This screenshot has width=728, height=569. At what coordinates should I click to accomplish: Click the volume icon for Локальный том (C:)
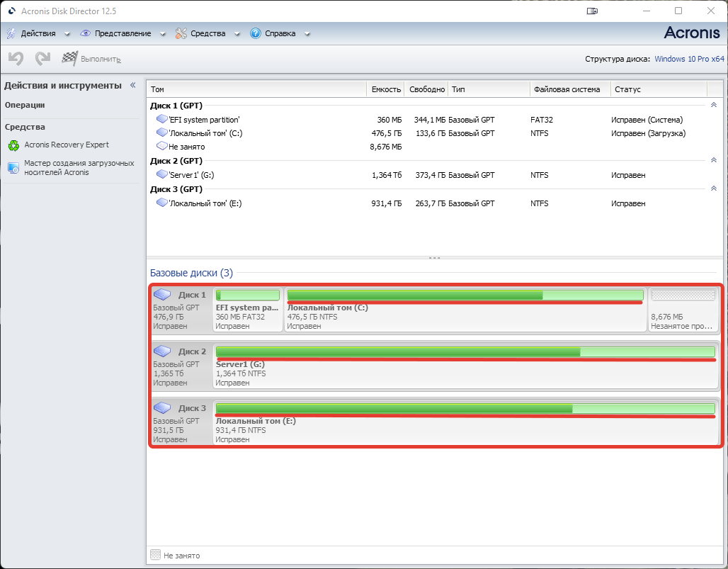[x=162, y=133]
